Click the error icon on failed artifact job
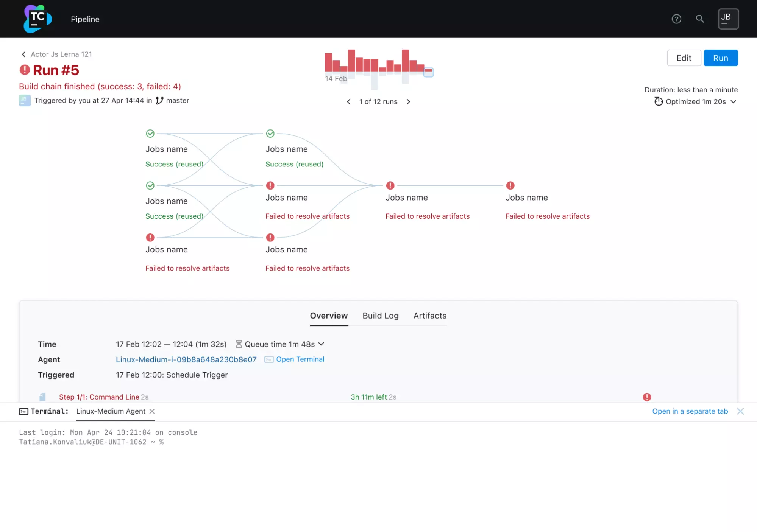 pos(270,185)
